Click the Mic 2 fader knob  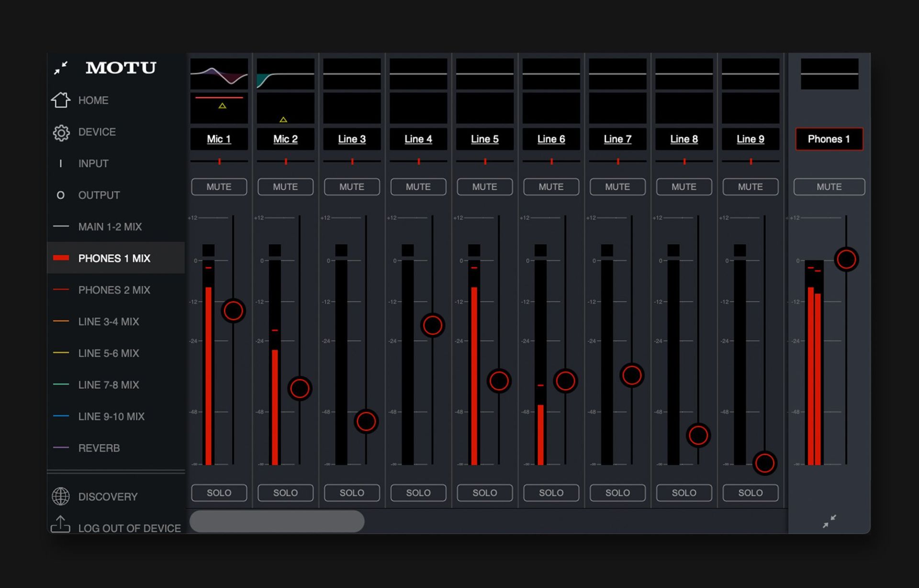tap(300, 388)
